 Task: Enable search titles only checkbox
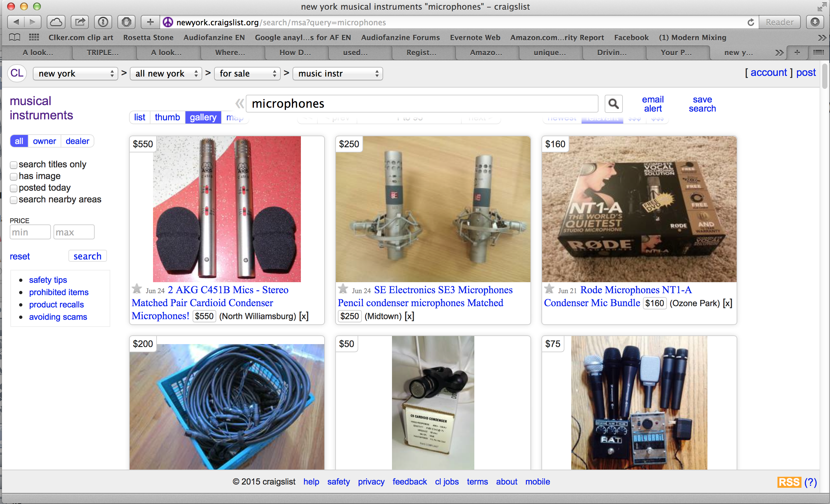(x=14, y=165)
